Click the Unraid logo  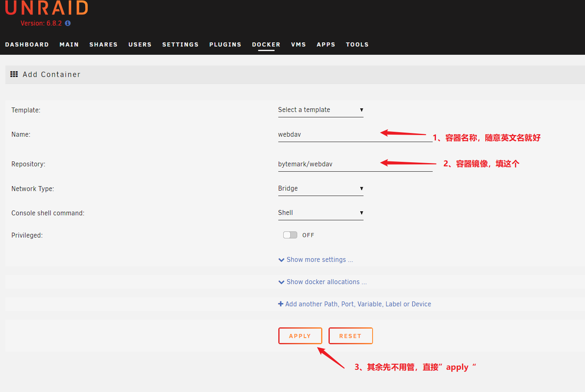[x=47, y=8]
